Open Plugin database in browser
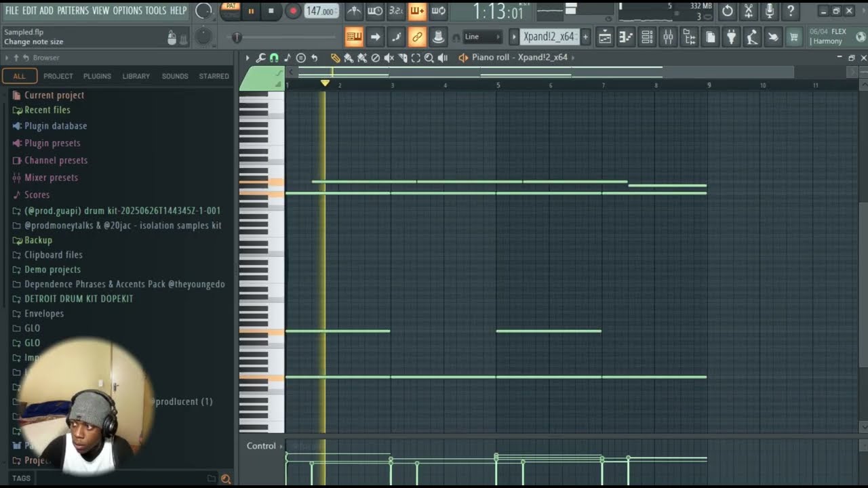 [56, 126]
